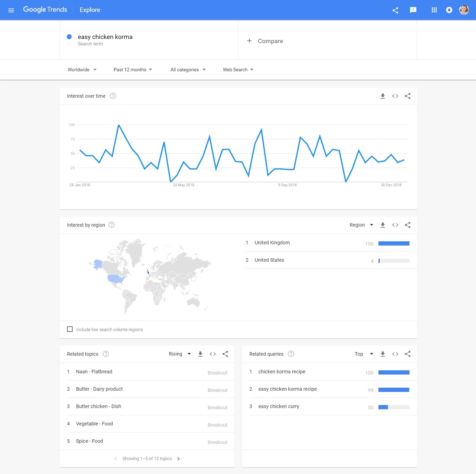Embed the Interest by region widget
This screenshot has height=474, width=476.
[395, 225]
